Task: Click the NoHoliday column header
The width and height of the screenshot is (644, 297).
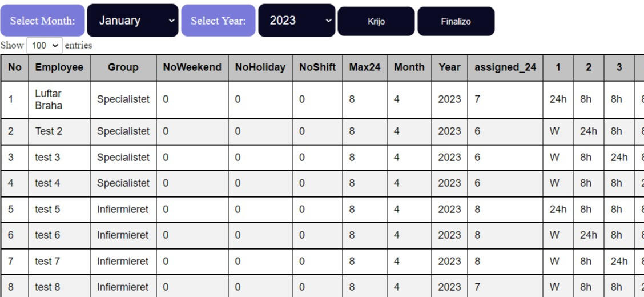Action: [x=260, y=67]
